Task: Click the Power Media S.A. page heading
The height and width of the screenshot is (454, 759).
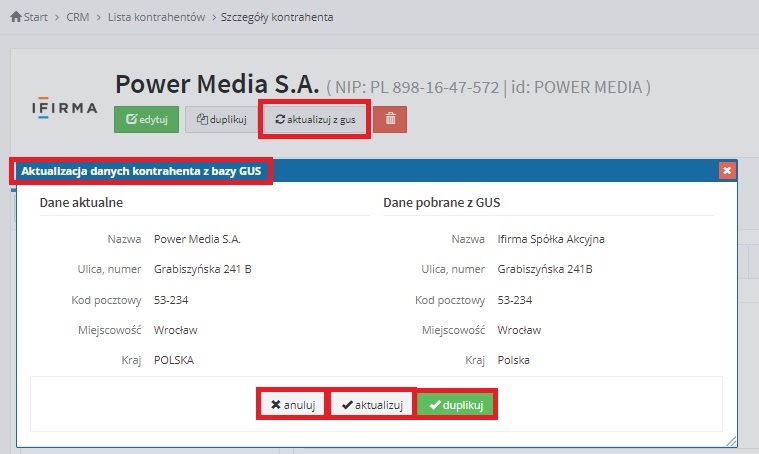Action: (217, 84)
